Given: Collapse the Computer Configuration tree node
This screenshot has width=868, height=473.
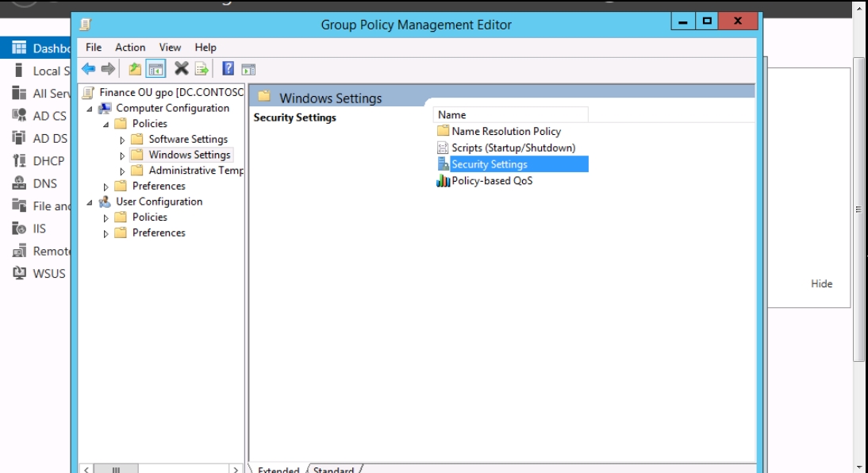Looking at the screenshot, I should coord(90,109).
